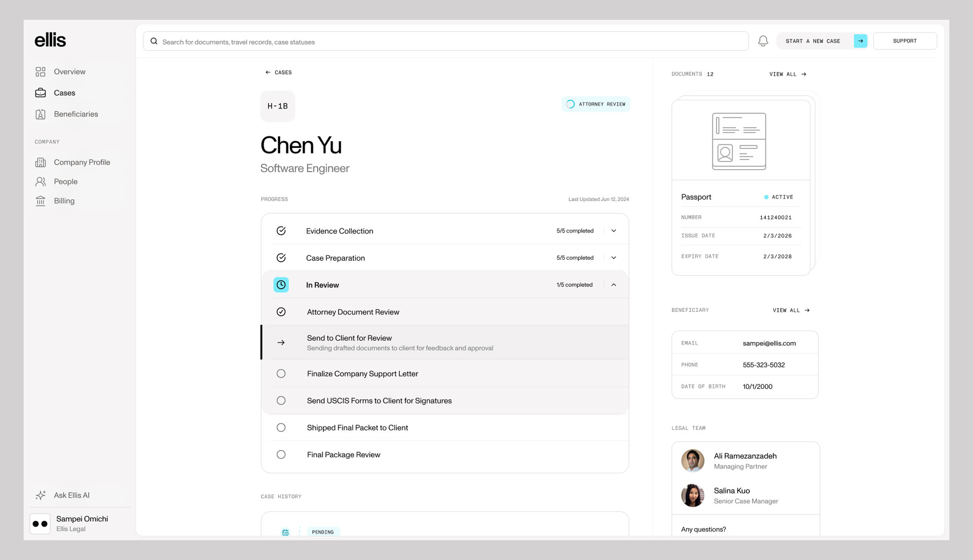
Task: Check the Send USCIS Forms circle
Action: [x=281, y=401]
